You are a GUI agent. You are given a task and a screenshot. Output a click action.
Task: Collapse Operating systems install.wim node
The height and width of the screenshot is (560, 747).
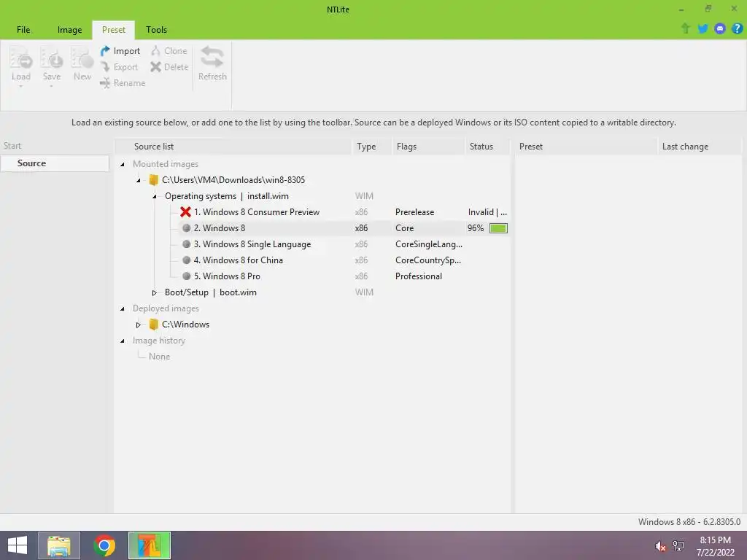[155, 196]
